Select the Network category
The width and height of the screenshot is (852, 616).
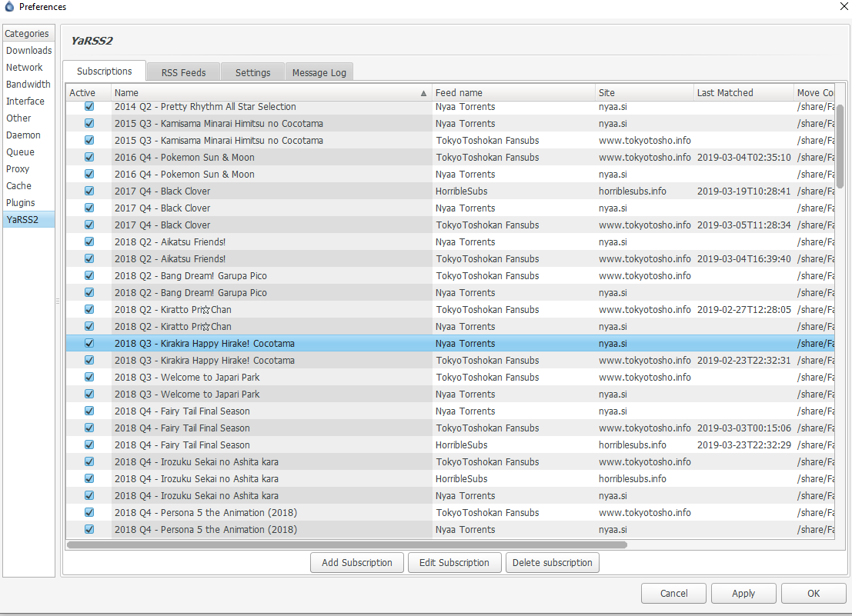(28, 68)
